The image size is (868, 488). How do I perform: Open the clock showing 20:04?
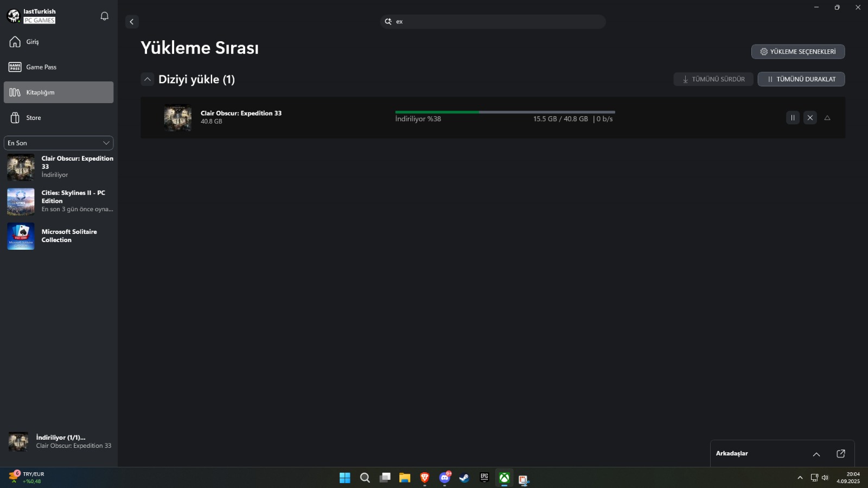click(848, 478)
